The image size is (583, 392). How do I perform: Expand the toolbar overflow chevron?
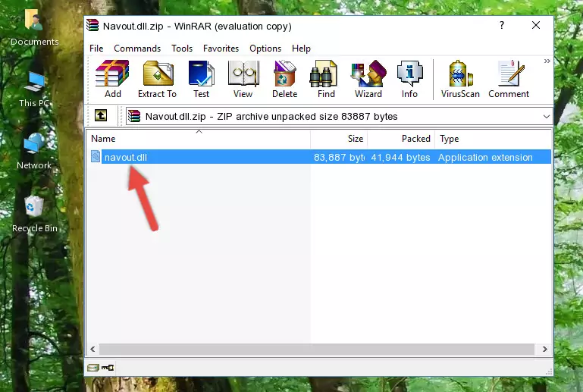[547, 61]
